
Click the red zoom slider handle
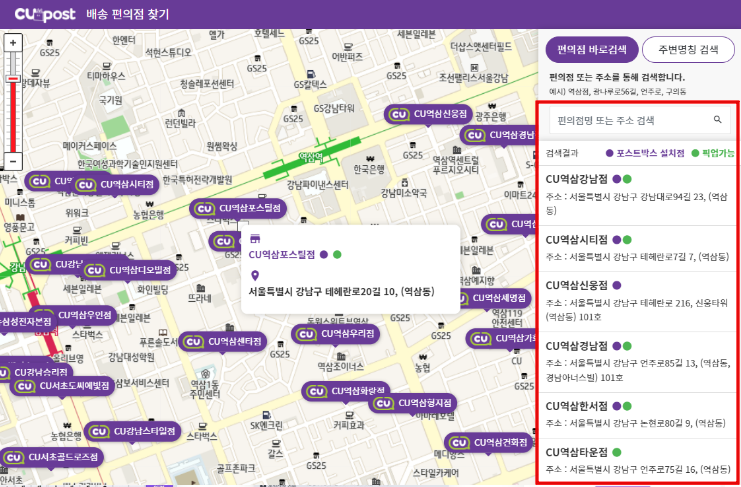pos(13,78)
